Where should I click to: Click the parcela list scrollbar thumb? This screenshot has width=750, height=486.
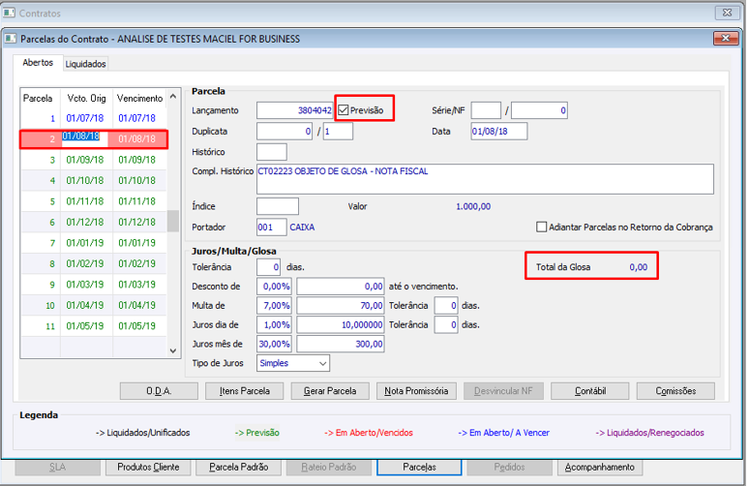click(x=173, y=221)
